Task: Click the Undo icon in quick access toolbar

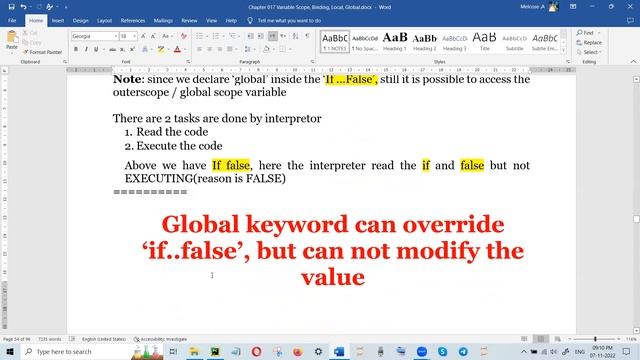Action: pos(23,7)
